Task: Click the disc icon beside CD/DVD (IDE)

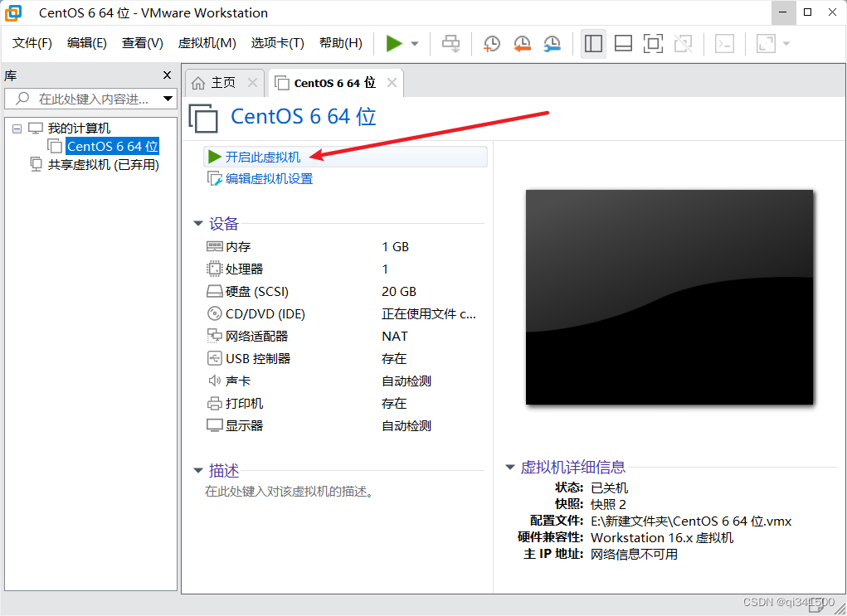Action: (x=215, y=313)
